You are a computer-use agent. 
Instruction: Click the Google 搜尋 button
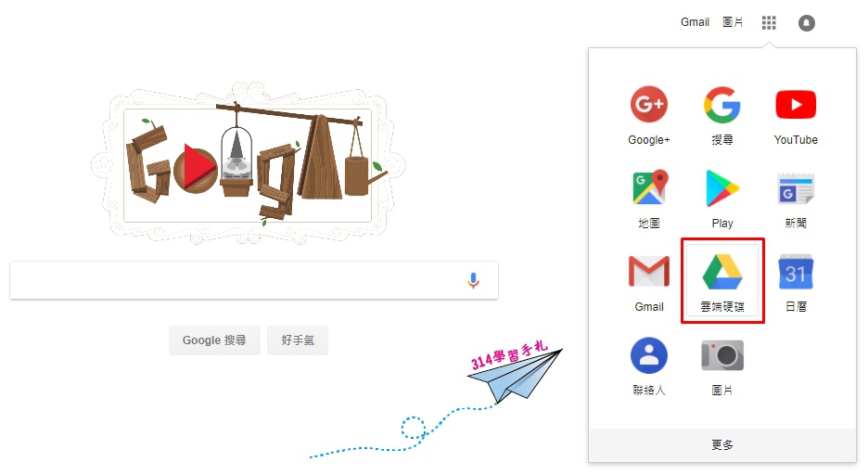pyautogui.click(x=214, y=340)
